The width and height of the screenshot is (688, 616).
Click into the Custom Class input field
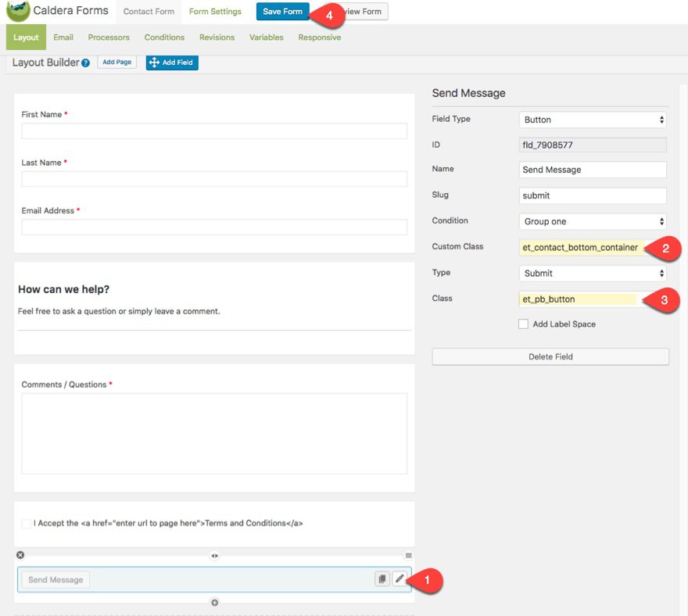(x=582, y=248)
